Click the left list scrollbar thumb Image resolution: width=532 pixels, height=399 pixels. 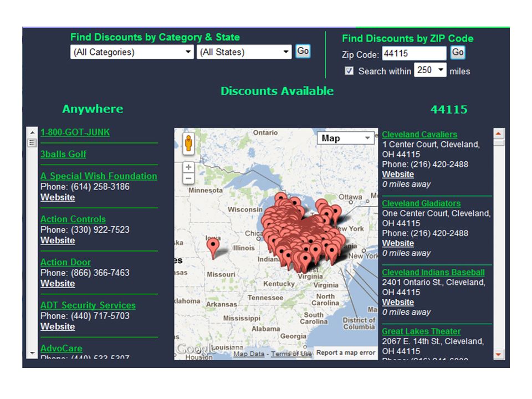click(32, 142)
